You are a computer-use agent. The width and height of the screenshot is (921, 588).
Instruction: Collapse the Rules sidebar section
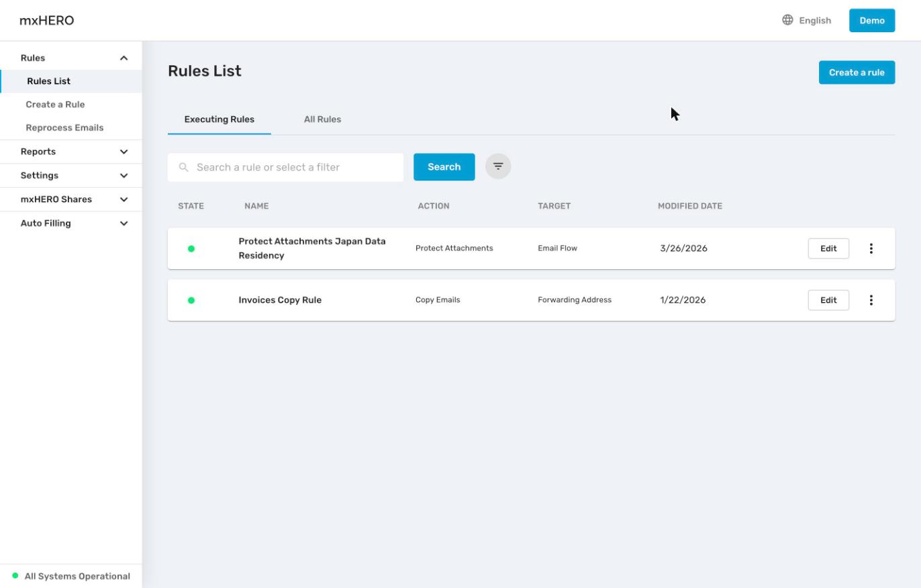124,58
